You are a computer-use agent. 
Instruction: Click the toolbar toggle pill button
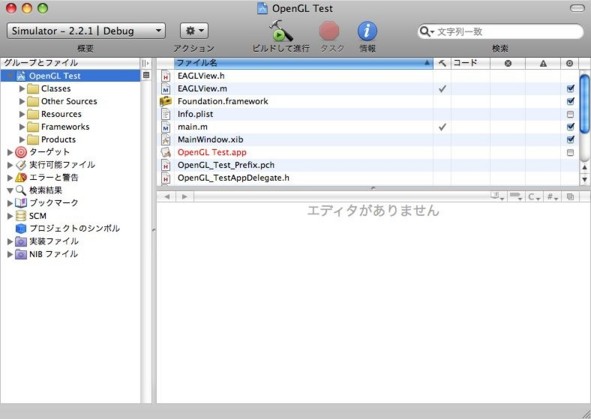point(577,8)
